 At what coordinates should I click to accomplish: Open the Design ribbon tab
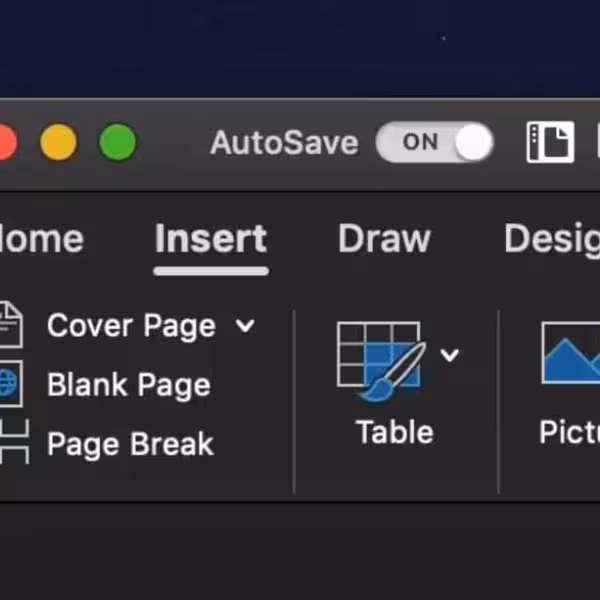[x=551, y=240]
